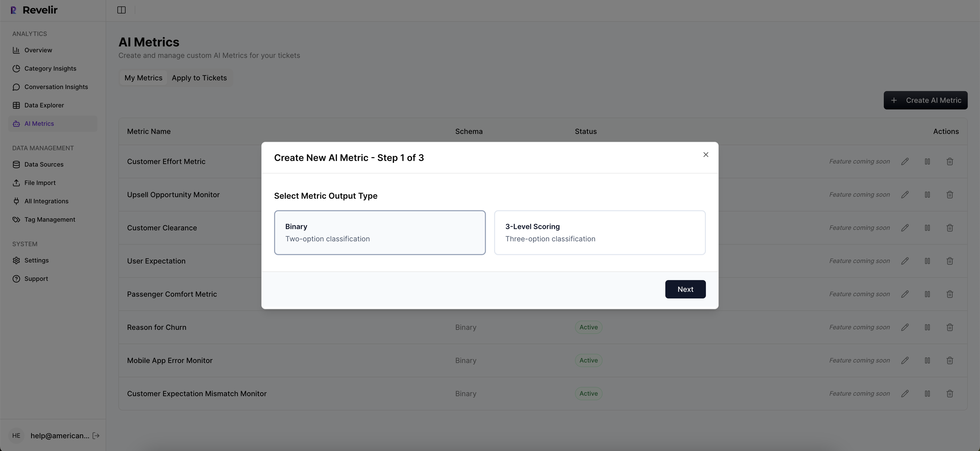
Task: Select the 3-Level Scoring output type
Action: click(599, 232)
